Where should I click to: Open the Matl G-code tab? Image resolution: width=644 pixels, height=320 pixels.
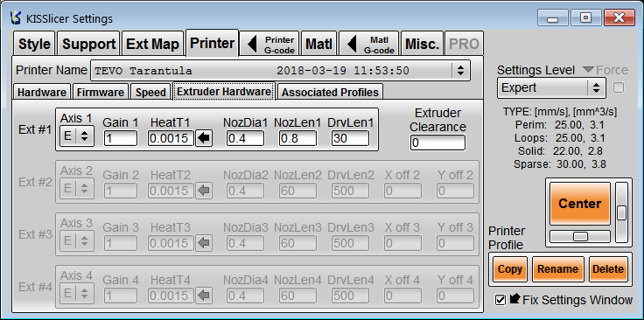[x=369, y=44]
